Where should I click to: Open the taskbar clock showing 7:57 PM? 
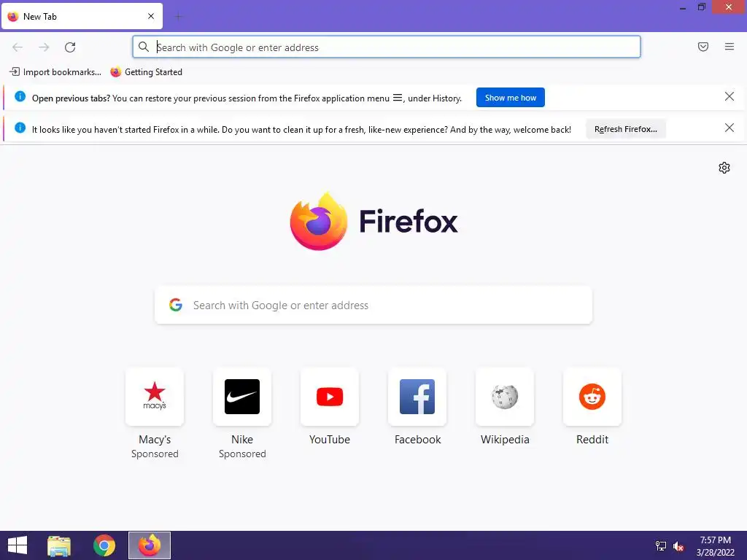(715, 546)
